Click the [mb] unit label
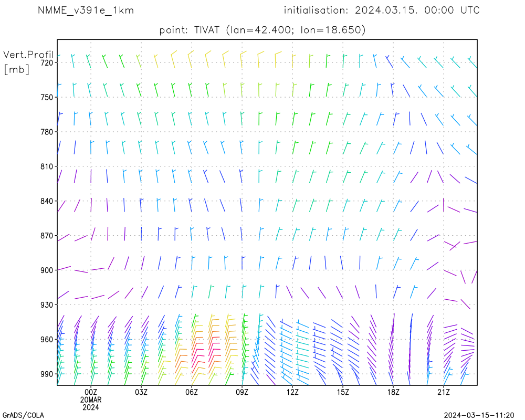 point(16,69)
